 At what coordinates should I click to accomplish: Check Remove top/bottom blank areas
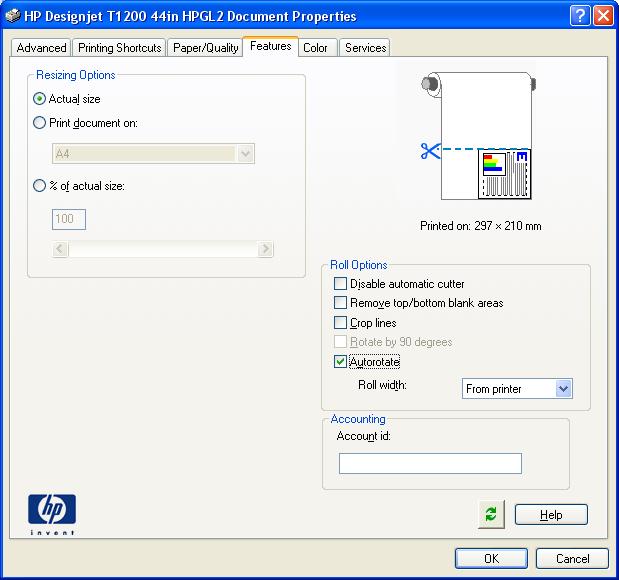pyautogui.click(x=340, y=303)
